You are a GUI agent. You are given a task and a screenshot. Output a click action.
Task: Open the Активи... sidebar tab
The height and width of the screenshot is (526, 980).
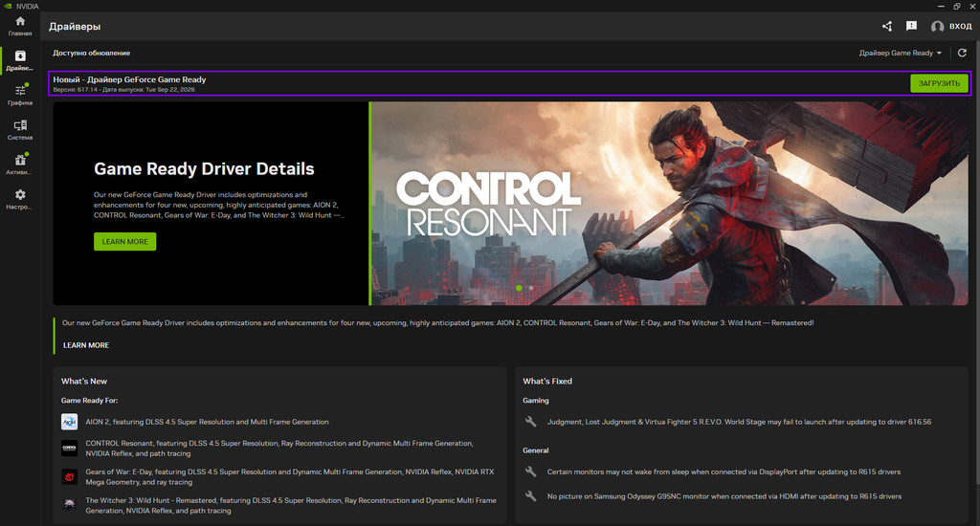pyautogui.click(x=20, y=164)
